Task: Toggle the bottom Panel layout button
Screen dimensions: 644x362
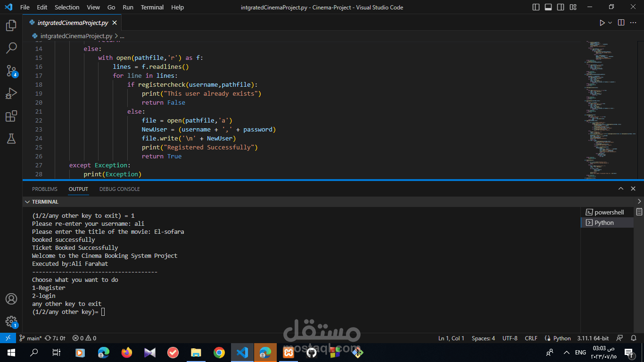Action: (x=548, y=7)
